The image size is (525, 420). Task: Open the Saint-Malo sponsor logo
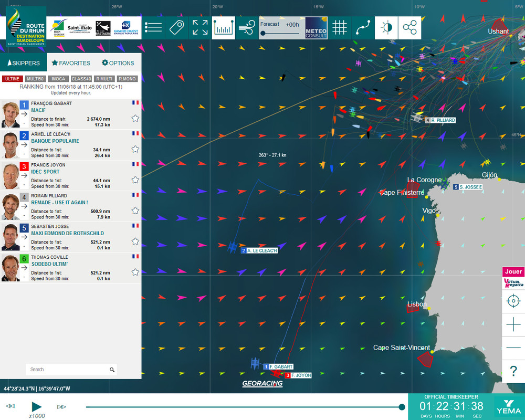click(79, 28)
